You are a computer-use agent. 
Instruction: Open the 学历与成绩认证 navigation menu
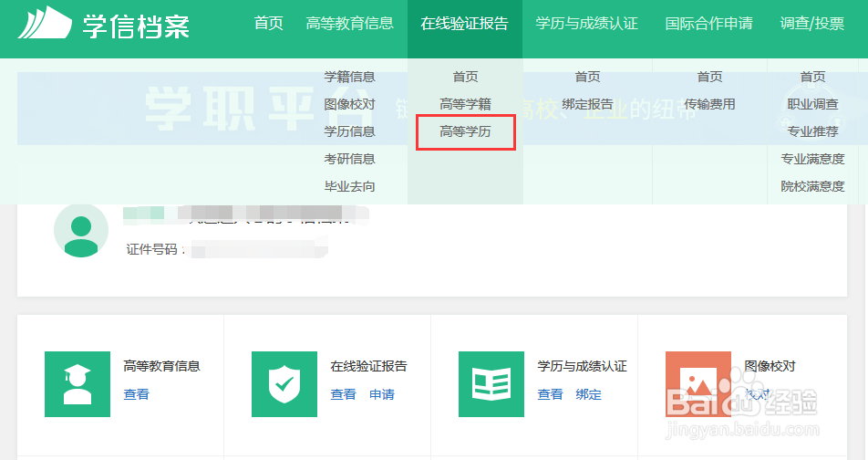[x=587, y=24]
